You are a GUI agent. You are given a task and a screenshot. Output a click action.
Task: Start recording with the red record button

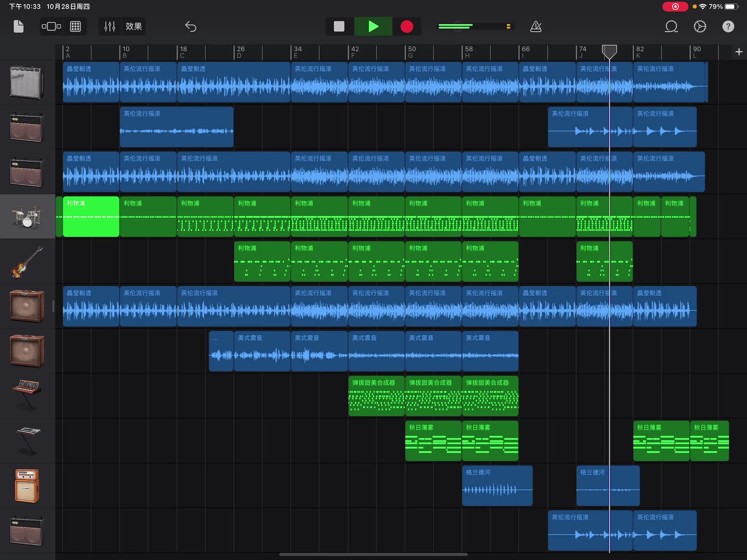coord(407,26)
